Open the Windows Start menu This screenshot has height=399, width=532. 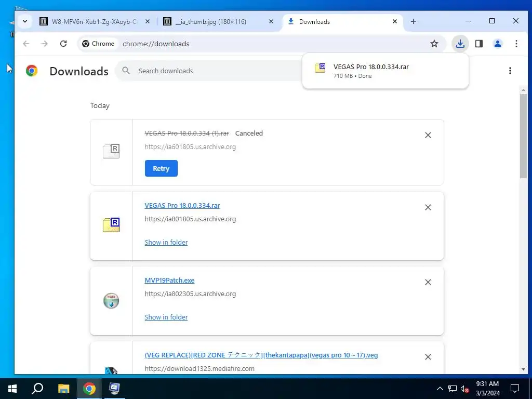(12, 389)
